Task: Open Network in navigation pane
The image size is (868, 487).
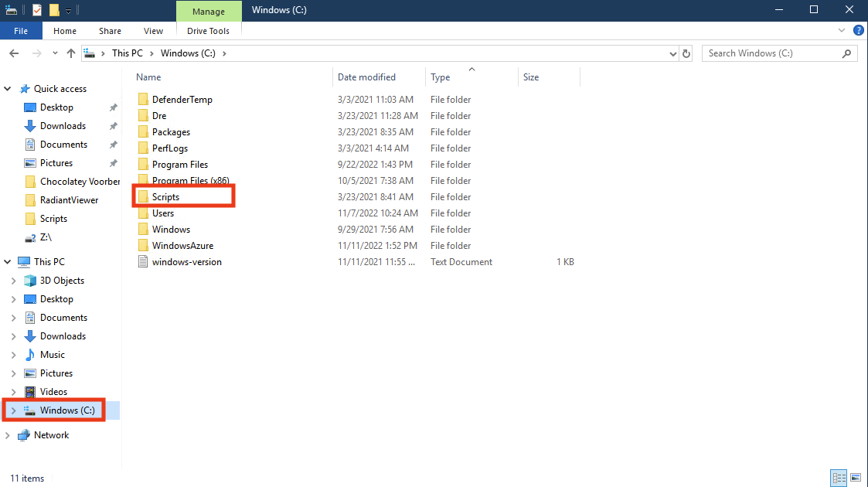Action: (x=52, y=435)
